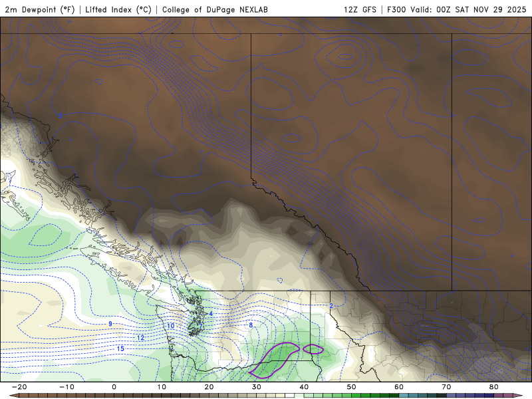Click the blue contour label '3' in the upper left

click(x=60, y=116)
